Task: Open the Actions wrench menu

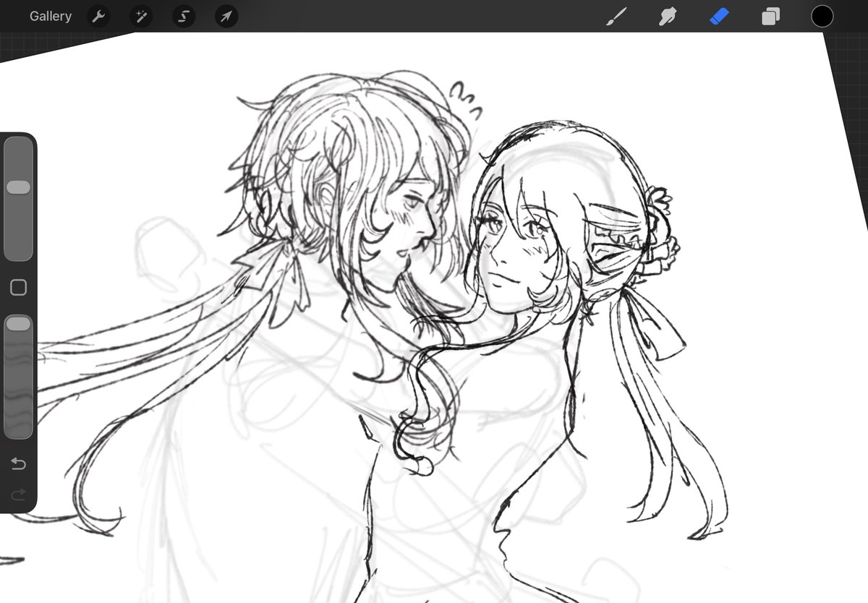Action: (x=98, y=17)
